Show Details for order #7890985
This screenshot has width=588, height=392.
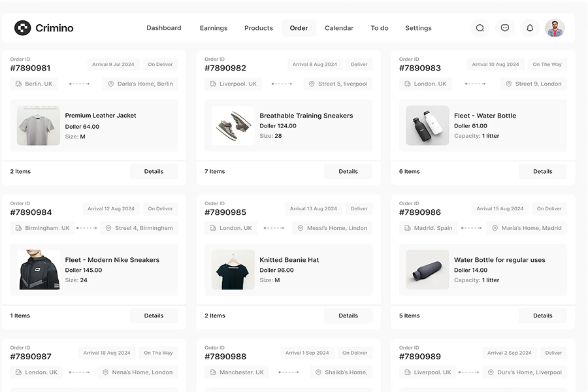point(348,316)
